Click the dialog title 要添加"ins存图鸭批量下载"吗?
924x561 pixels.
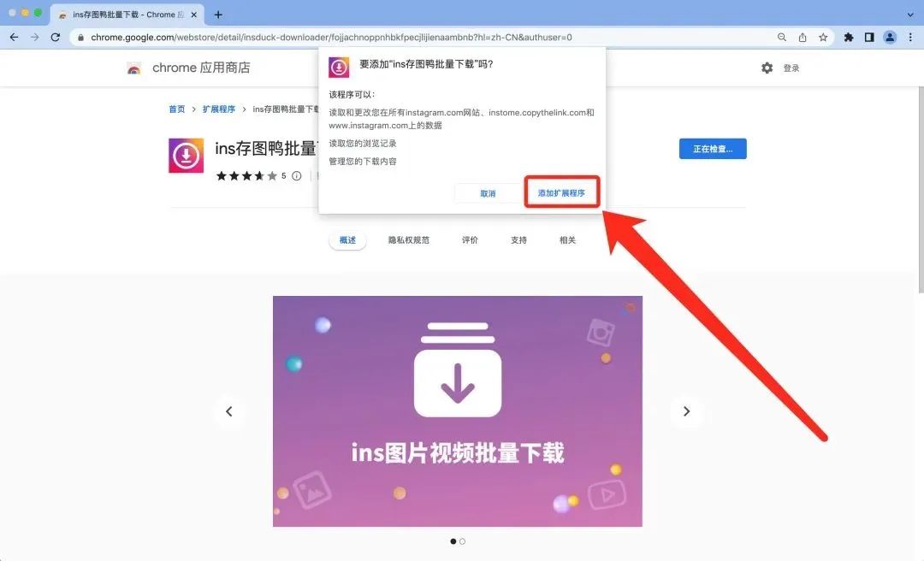click(426, 64)
